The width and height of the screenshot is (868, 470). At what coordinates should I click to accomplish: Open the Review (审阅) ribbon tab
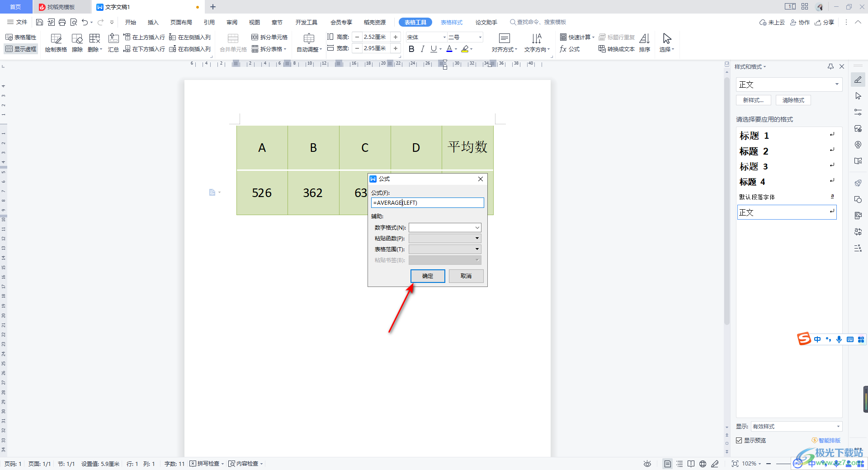point(232,22)
